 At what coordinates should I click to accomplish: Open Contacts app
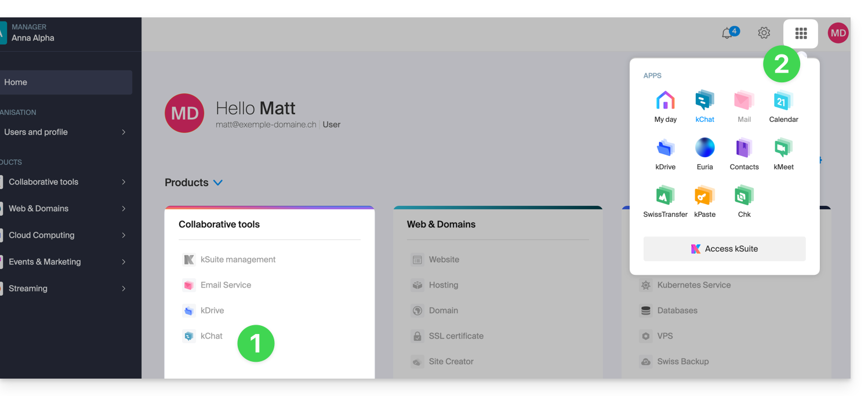coord(744,154)
